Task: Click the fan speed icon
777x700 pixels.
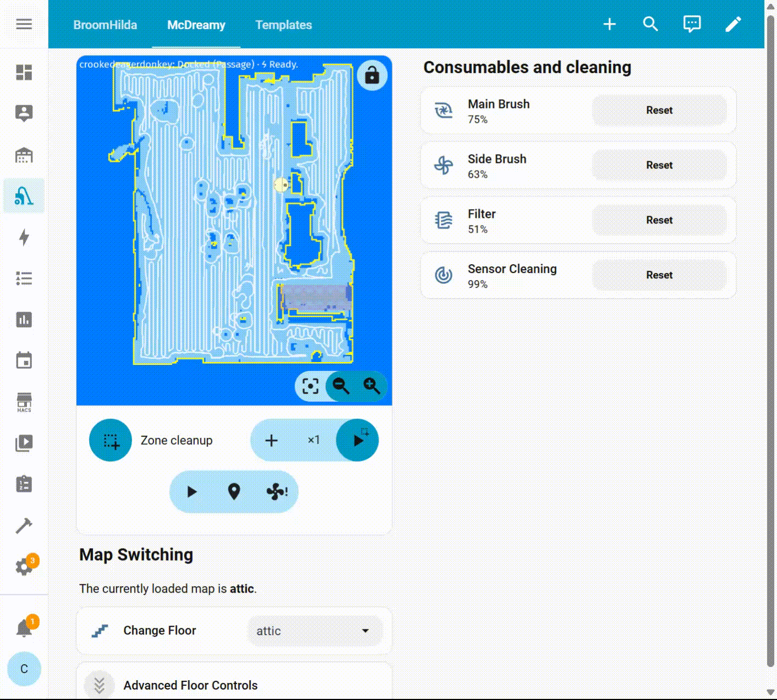Action: 276,492
